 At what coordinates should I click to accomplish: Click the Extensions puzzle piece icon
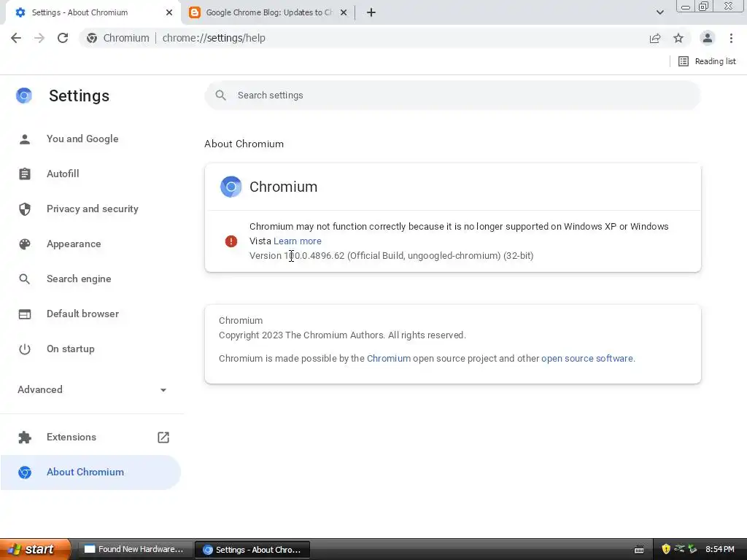click(25, 437)
